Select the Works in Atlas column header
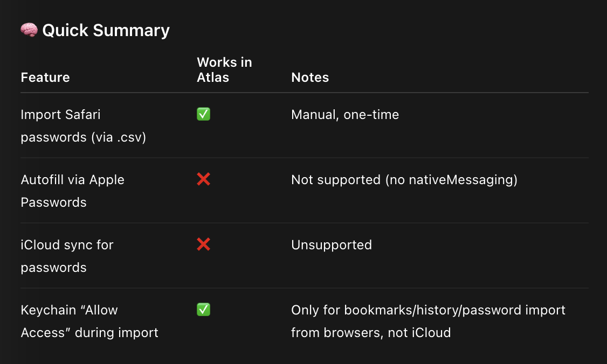Image resolution: width=607 pixels, height=364 pixels. tap(224, 70)
